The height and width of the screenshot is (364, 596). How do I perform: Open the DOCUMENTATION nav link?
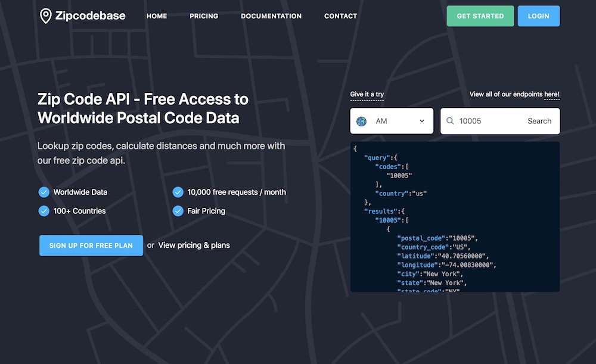[x=271, y=16]
